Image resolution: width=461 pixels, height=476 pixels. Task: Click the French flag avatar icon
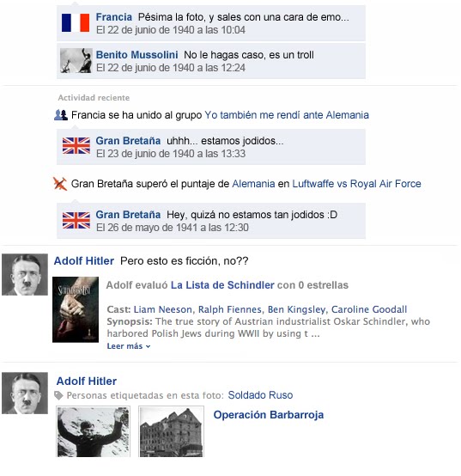tap(76, 22)
